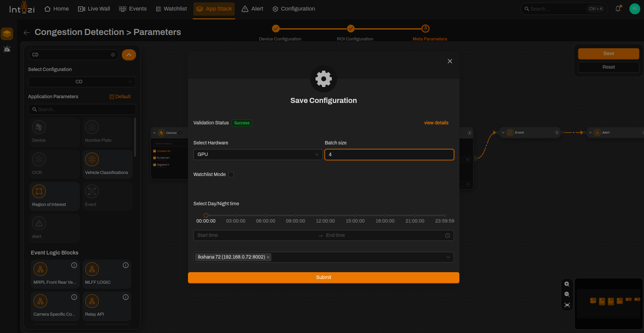Open the view details link
This screenshot has height=333, width=644.
point(436,123)
